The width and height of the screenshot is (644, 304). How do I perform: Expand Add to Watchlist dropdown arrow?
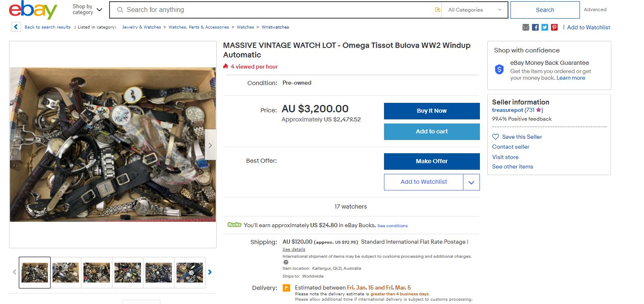pyautogui.click(x=471, y=182)
